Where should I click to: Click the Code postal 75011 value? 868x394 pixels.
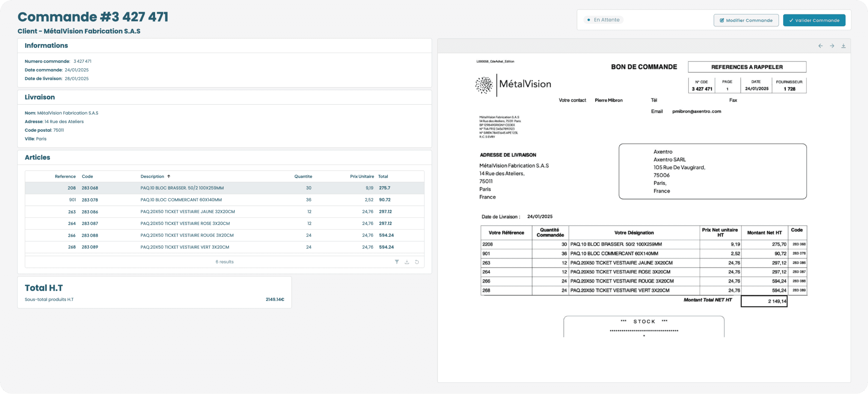(58, 130)
